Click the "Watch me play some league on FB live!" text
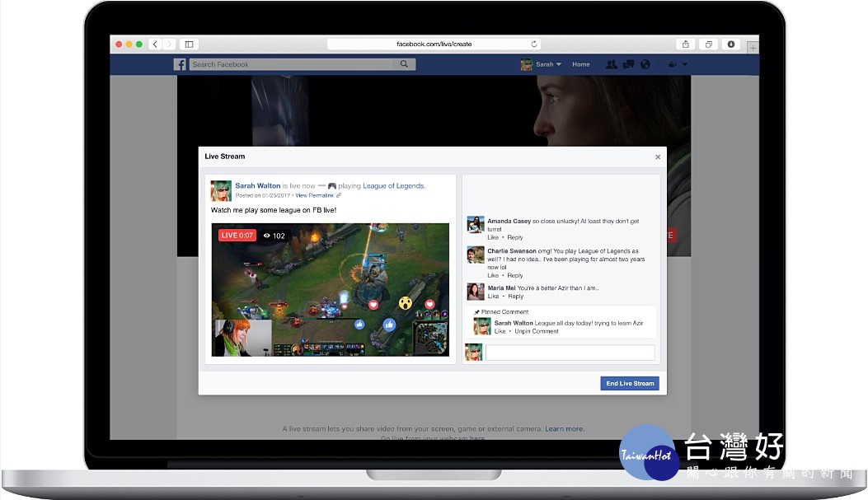Viewport: 868px width, 500px height. pos(274,210)
